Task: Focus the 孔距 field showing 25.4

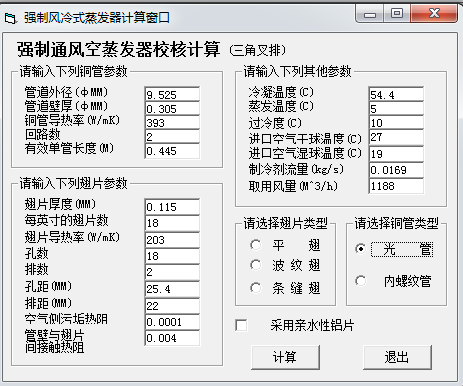Action: click(x=172, y=289)
